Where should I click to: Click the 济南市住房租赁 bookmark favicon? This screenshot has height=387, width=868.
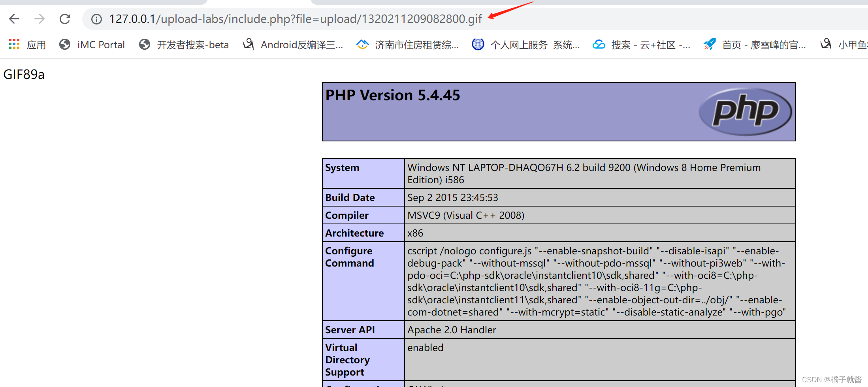tap(363, 44)
